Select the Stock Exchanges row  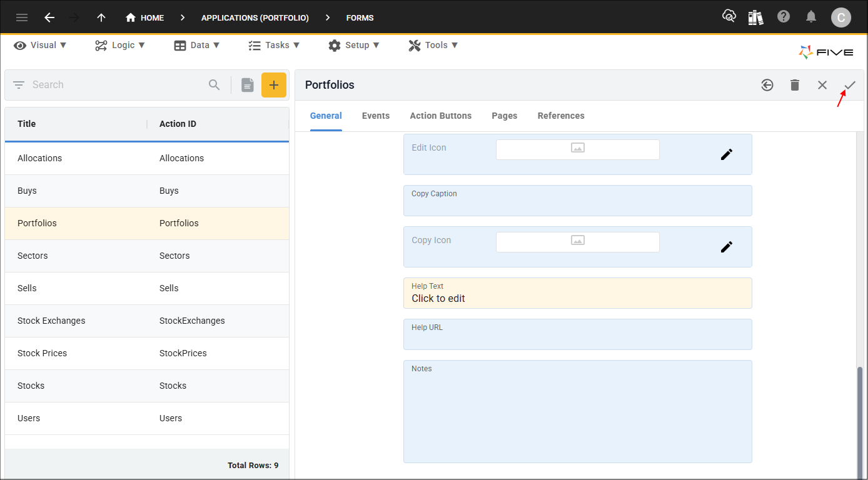click(x=146, y=321)
